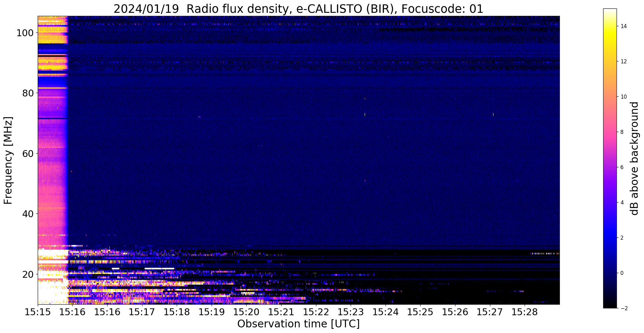
Task: Click the 'dB above background' colorbar label
Action: (x=634, y=159)
